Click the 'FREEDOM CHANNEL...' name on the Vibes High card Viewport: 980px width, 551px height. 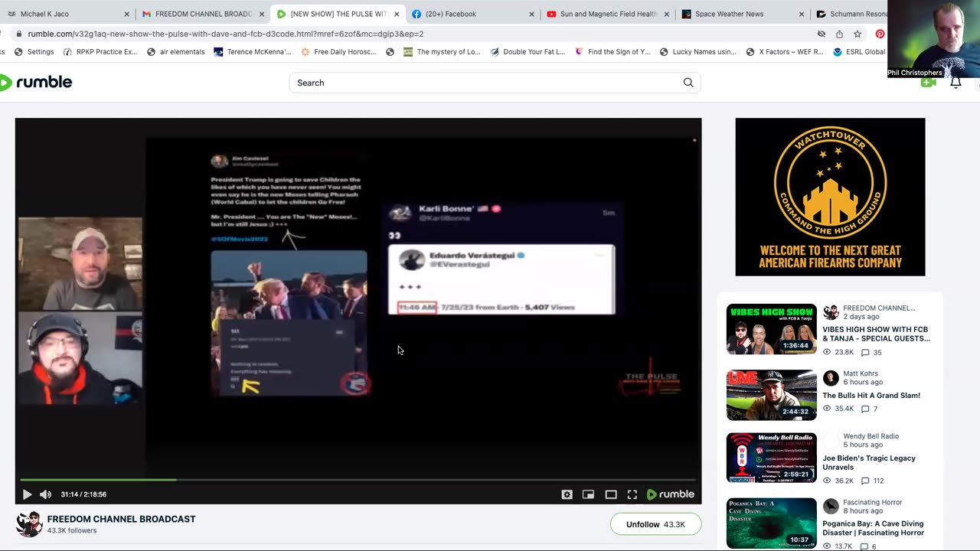tap(879, 308)
